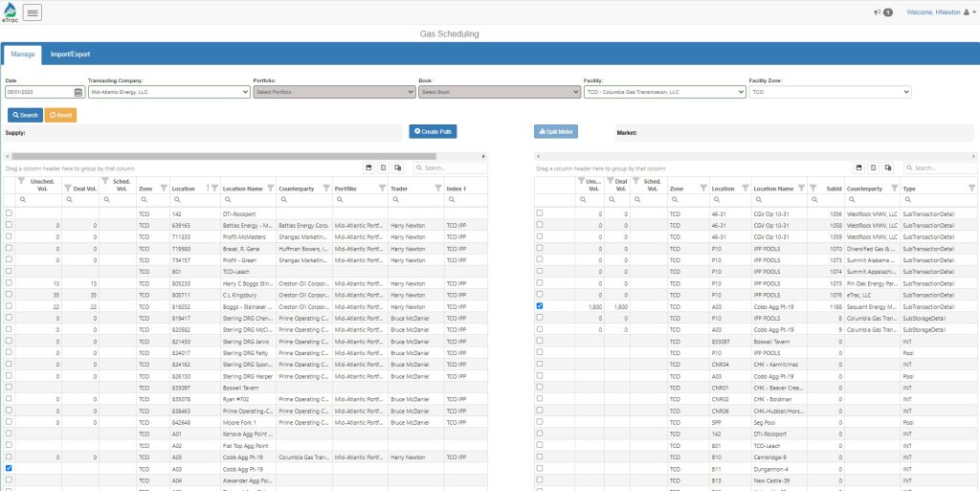Switch to the Import/Export tab
Image resolution: width=980 pixels, height=491 pixels.
pyautogui.click(x=70, y=55)
